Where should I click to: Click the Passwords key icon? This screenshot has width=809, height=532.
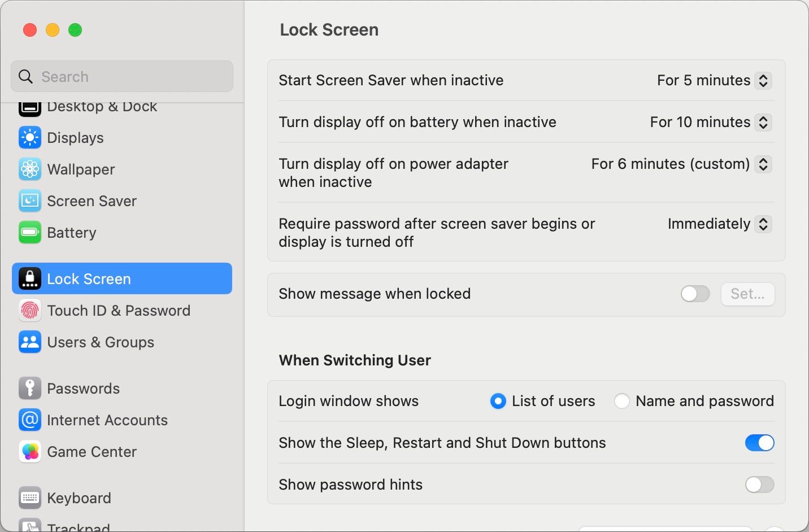coord(29,388)
